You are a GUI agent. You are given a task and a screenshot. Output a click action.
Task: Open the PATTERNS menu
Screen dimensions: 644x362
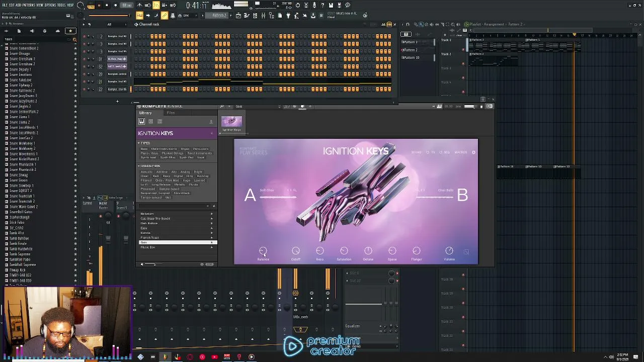pyautogui.click(x=29, y=5)
